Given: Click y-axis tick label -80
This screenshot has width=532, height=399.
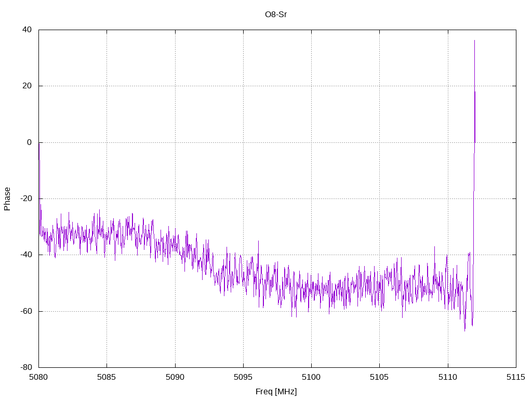Looking at the screenshot, I should tap(26, 367).
